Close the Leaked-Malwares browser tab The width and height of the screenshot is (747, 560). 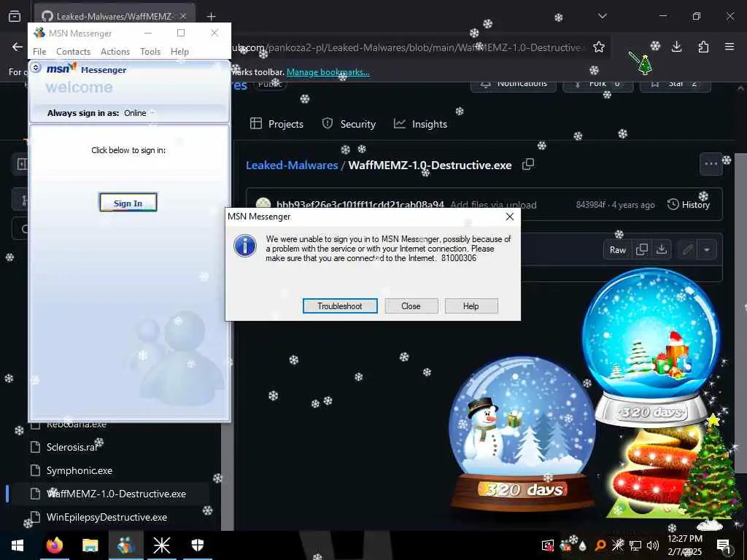pos(183,16)
